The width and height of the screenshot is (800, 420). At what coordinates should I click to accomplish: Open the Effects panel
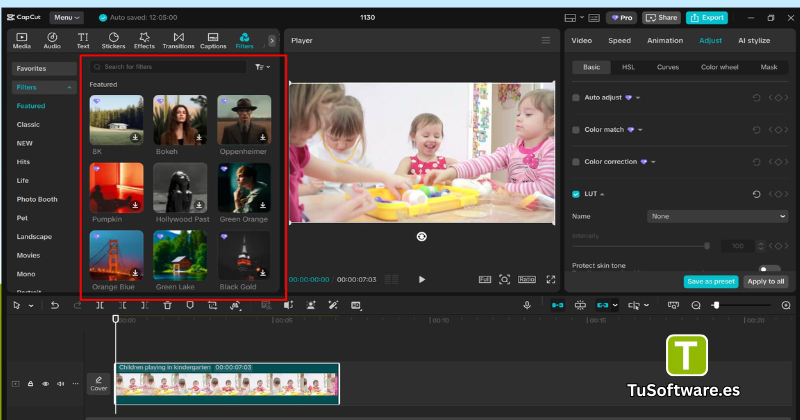point(144,40)
